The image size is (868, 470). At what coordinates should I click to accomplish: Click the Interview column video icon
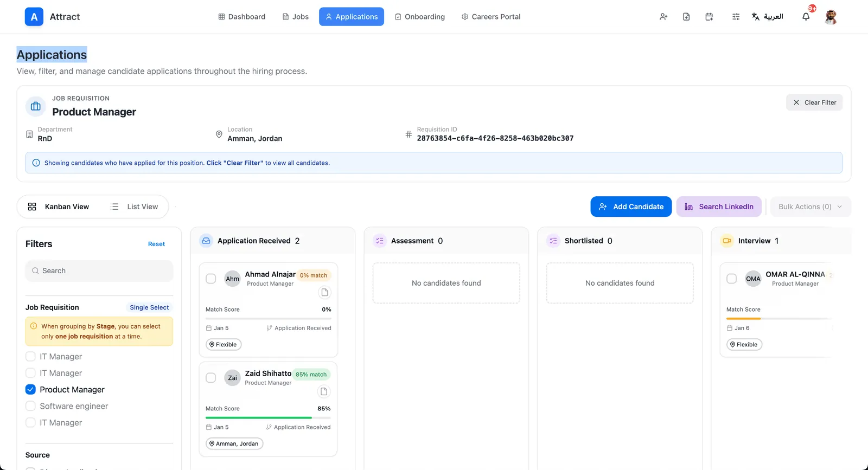click(727, 241)
